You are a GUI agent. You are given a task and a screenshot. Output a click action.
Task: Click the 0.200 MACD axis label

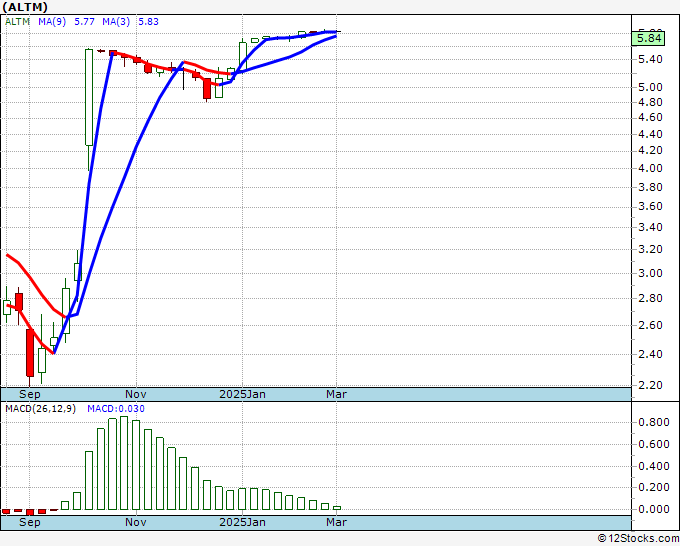tap(654, 487)
